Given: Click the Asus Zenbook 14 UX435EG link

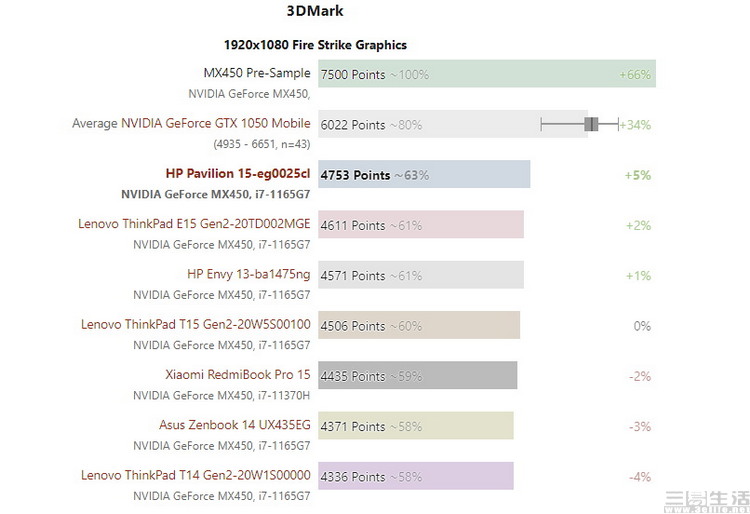Looking at the screenshot, I should 235,425.
